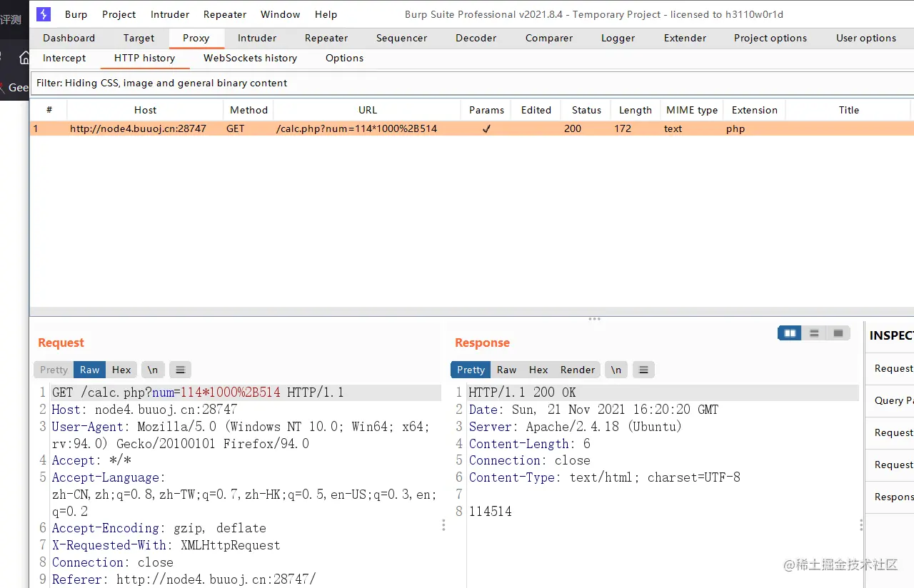This screenshot has width=914, height=588.
Task: Sort history by Title column
Action: pos(848,110)
